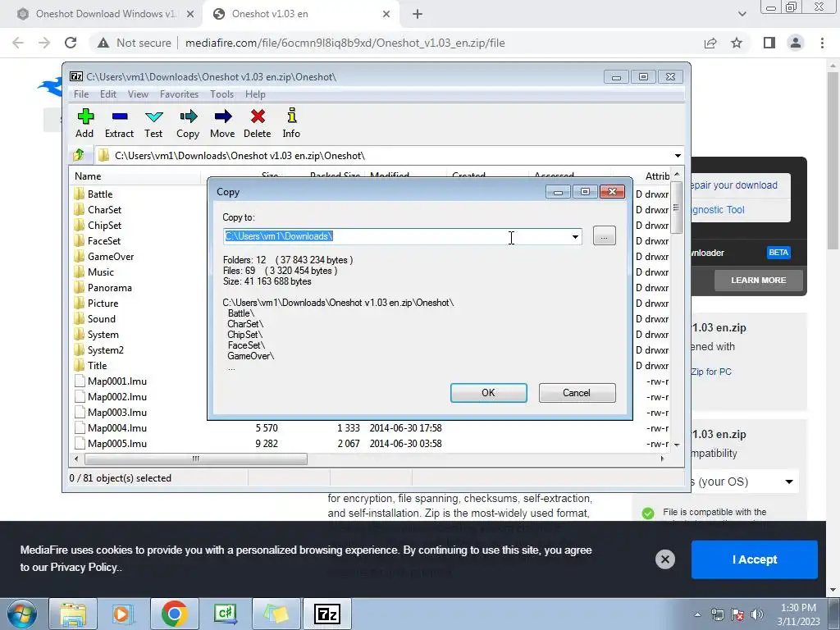Select the CharSet folder
The height and width of the screenshot is (630, 840).
click(98, 209)
